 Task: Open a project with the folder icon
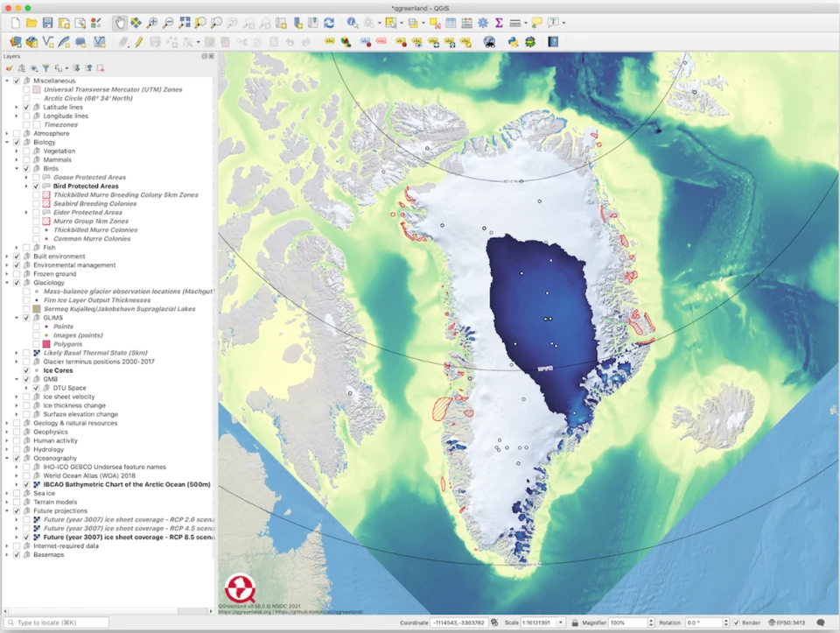31,23
